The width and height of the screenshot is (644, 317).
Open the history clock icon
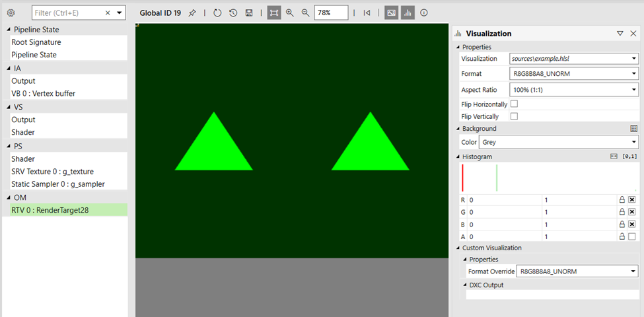click(x=233, y=13)
